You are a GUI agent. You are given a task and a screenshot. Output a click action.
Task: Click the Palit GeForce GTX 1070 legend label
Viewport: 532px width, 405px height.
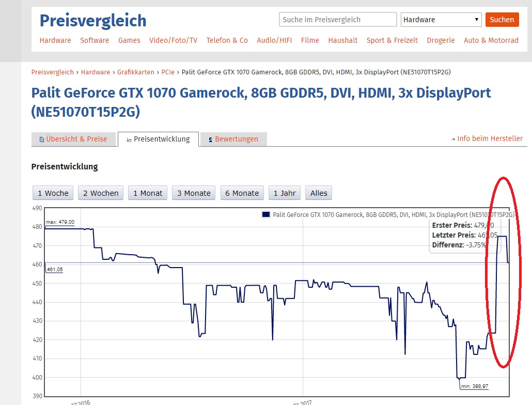[x=394, y=215]
